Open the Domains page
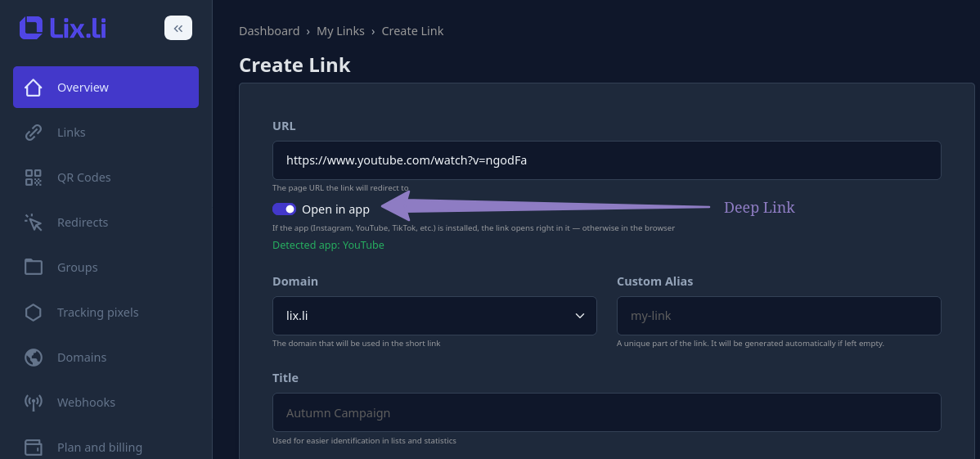The image size is (980, 459). 106,358
